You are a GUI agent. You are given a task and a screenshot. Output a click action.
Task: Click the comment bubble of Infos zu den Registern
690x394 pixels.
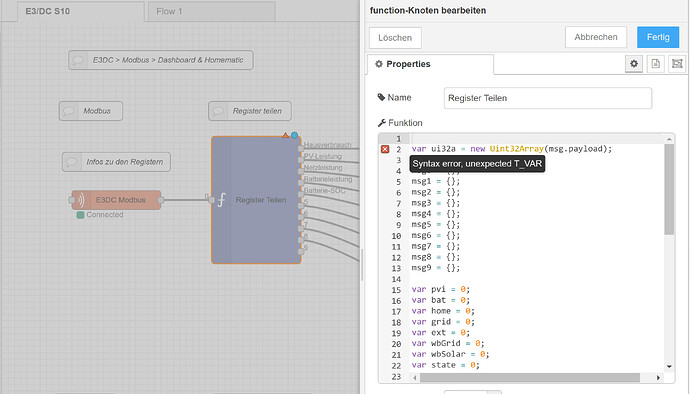point(72,162)
